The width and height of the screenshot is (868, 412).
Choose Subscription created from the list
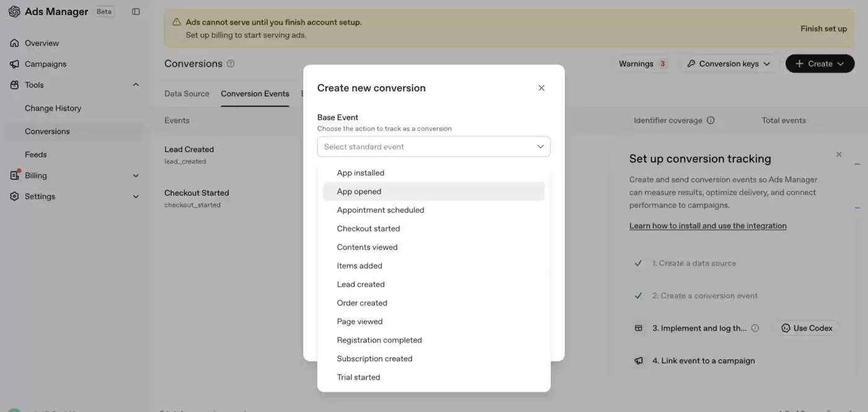pos(433,359)
